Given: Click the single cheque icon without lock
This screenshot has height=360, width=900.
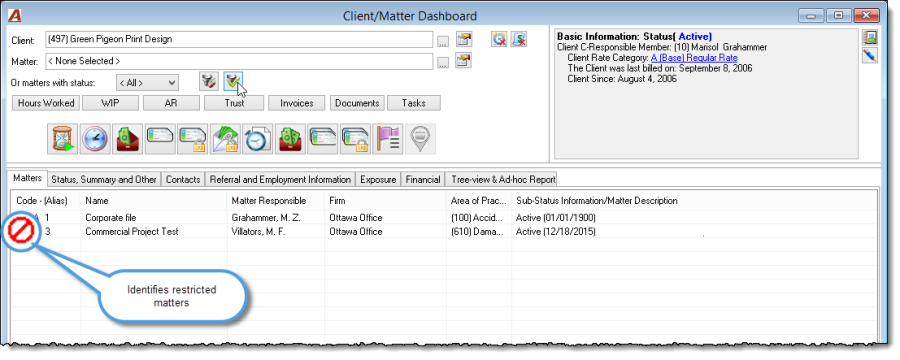Looking at the screenshot, I should (160, 139).
